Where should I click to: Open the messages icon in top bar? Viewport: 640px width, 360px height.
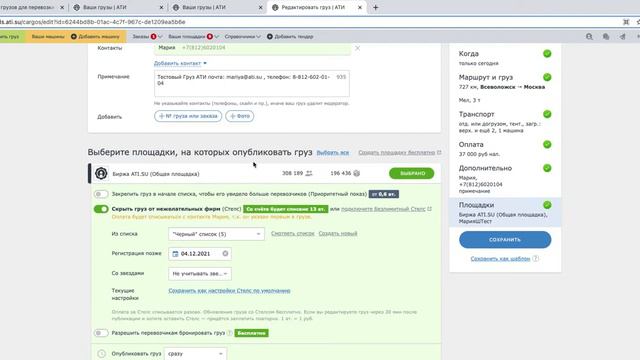coord(606,37)
